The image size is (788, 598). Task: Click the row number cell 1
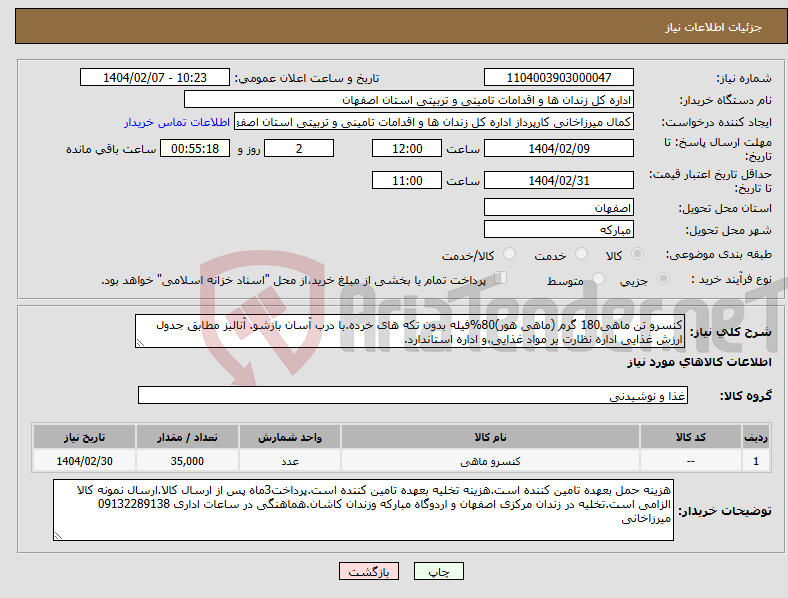756,461
